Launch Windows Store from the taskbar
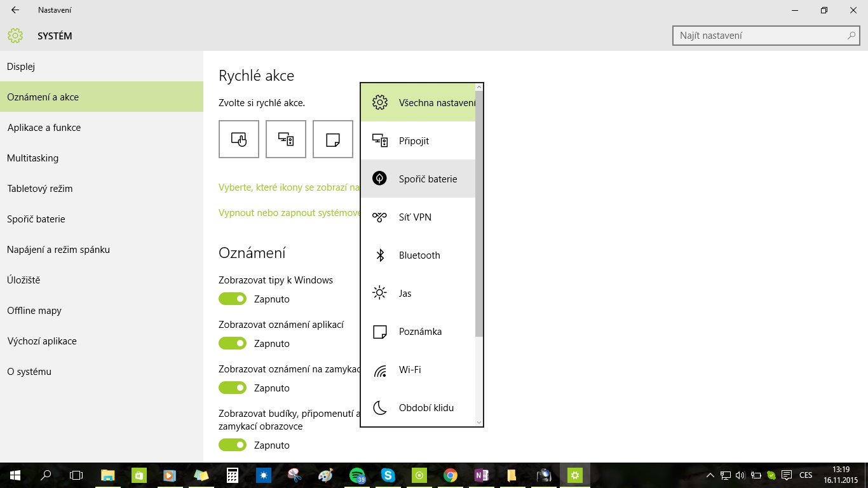 (x=139, y=475)
